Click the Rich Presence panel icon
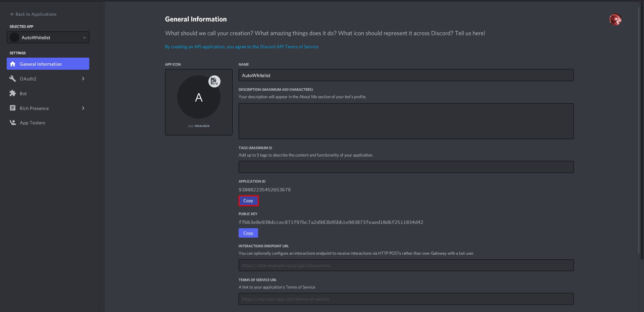The height and width of the screenshot is (312, 644). pos(13,108)
